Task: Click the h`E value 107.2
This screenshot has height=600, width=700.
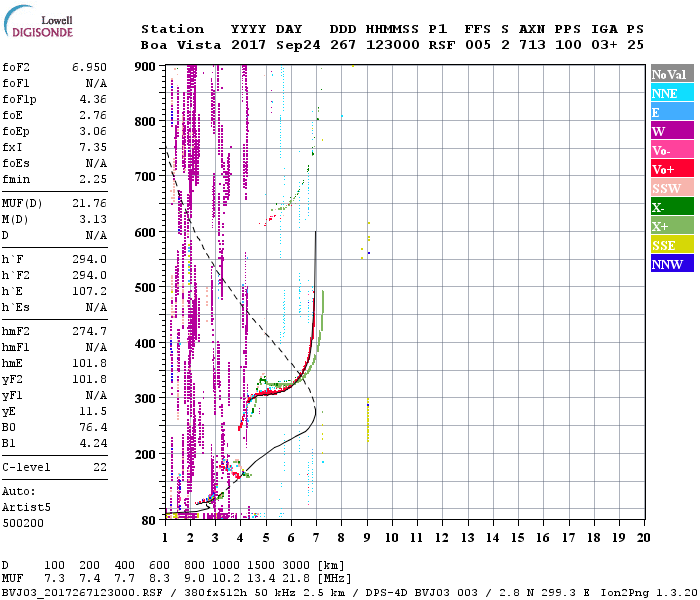Action: click(x=90, y=292)
